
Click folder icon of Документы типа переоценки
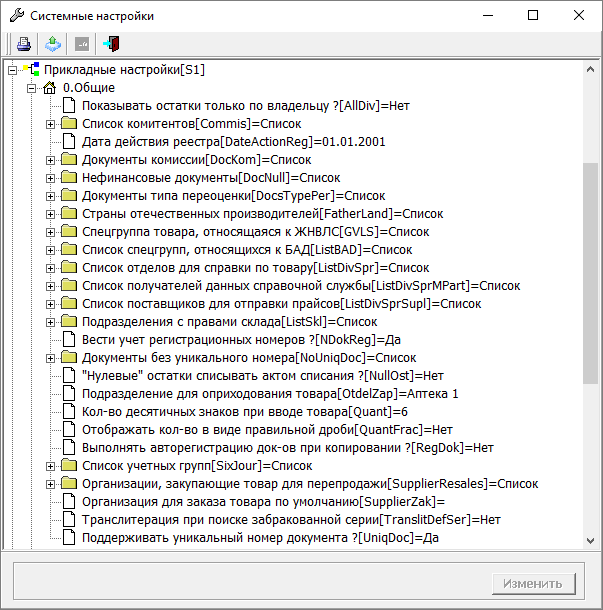(69, 195)
